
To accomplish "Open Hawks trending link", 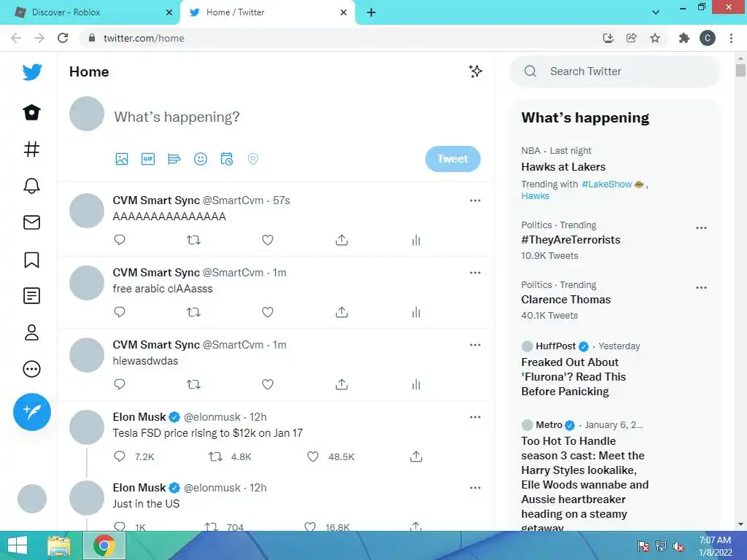I will pos(535,195).
